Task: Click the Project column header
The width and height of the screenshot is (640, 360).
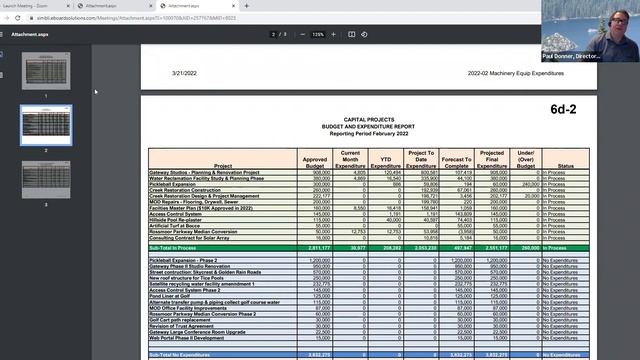Action: point(223,159)
